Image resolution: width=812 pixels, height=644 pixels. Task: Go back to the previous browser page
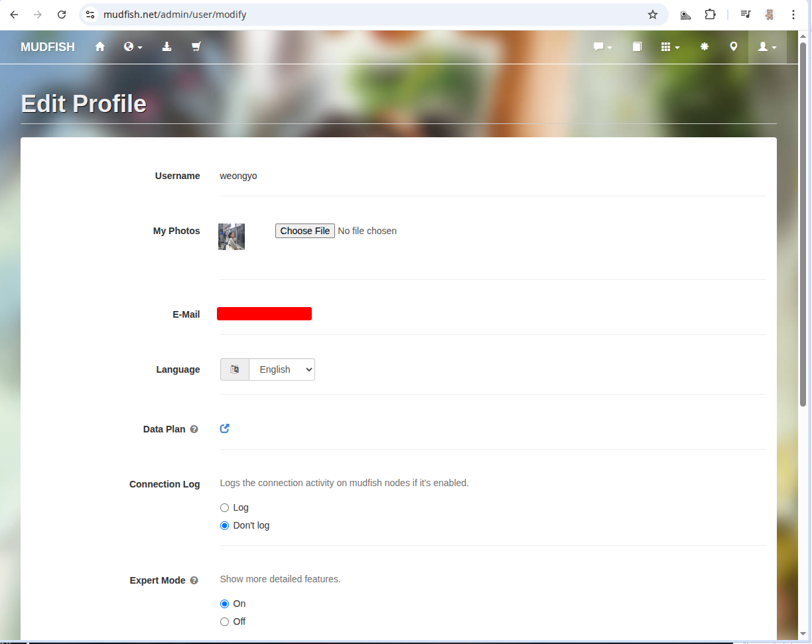point(14,15)
